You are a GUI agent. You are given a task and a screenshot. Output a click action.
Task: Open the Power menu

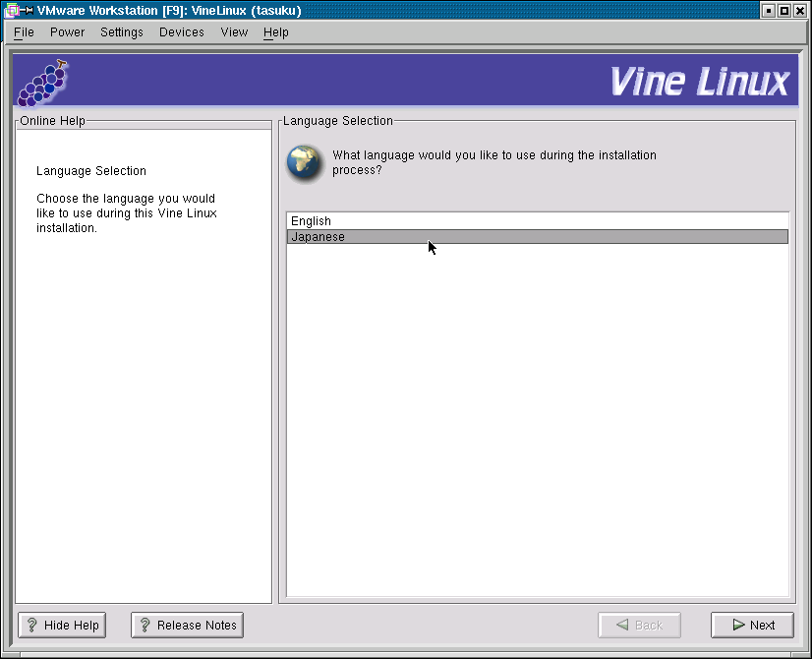pos(67,32)
